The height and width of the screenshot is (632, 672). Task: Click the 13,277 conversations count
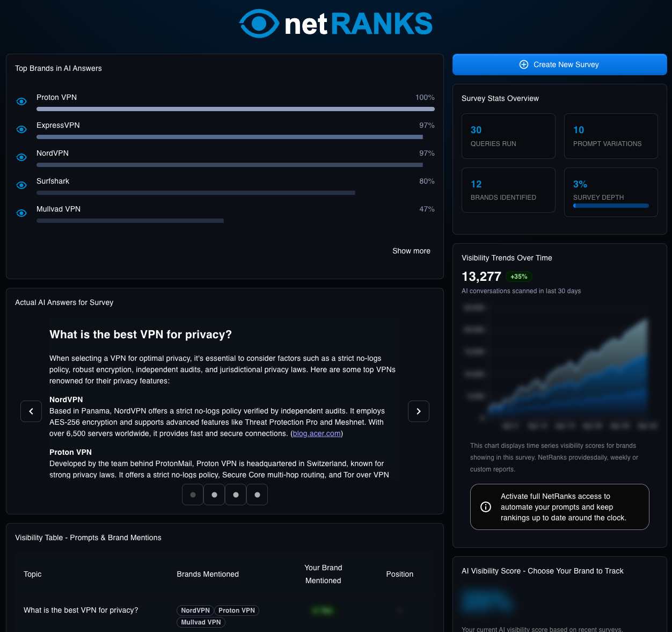(x=481, y=277)
